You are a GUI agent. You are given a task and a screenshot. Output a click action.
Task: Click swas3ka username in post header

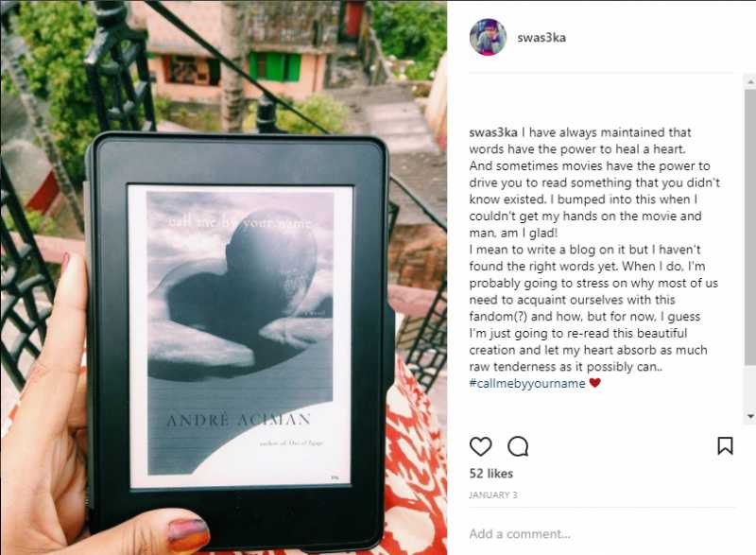[x=541, y=38]
